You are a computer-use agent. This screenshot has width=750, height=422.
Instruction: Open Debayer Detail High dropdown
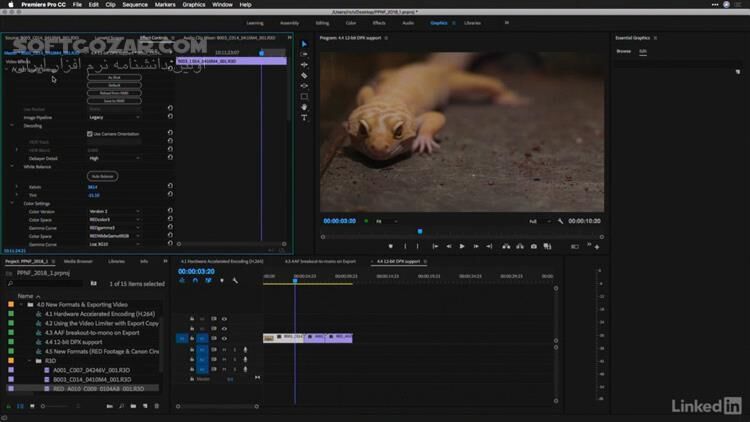[114, 158]
